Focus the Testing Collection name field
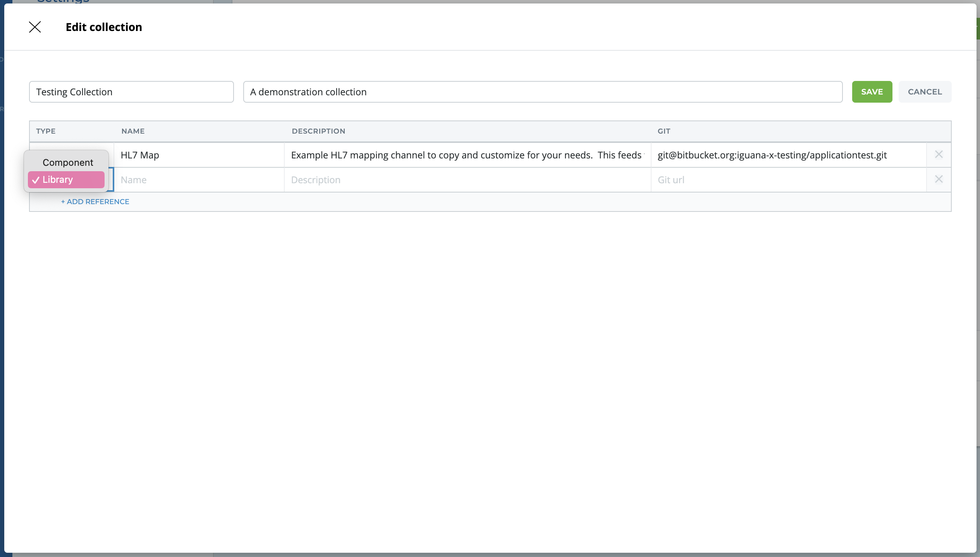Viewport: 980px width, 557px height. pos(131,92)
